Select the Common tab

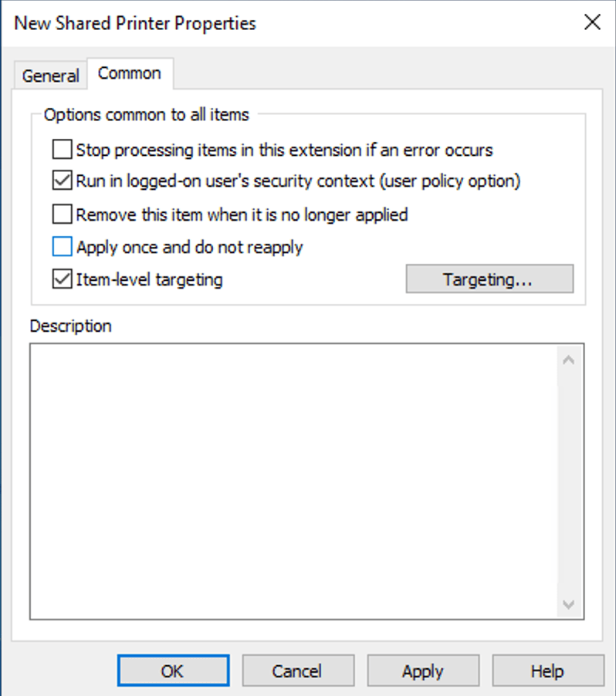pos(130,73)
